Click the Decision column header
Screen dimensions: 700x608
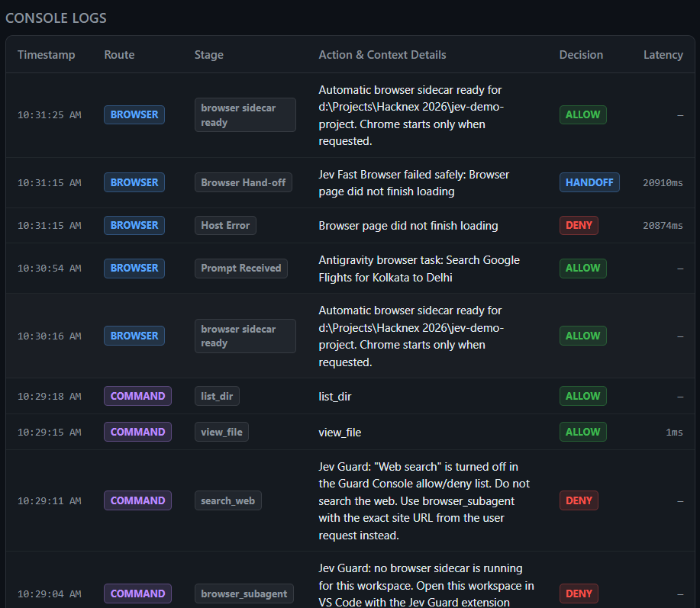(581, 55)
